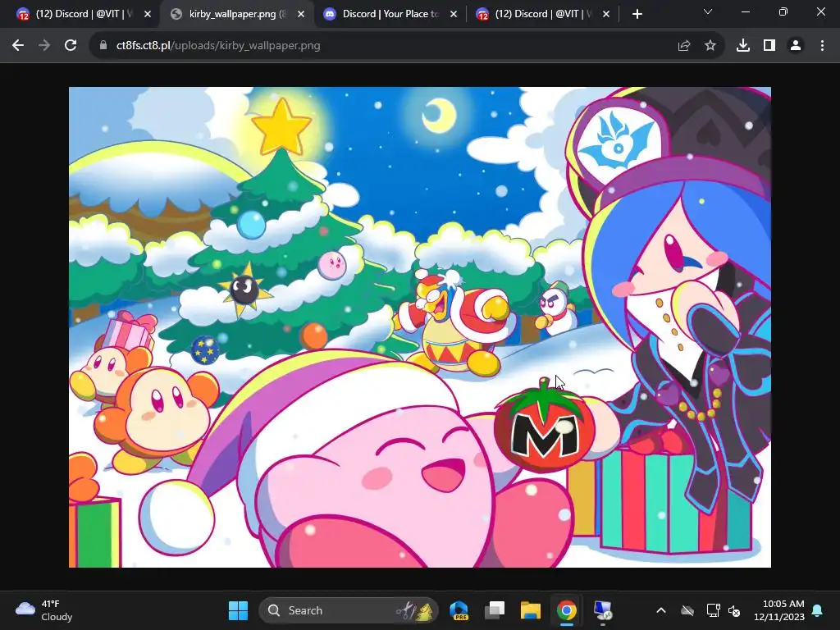Open the Outlook PRE taskbar app

point(459,610)
